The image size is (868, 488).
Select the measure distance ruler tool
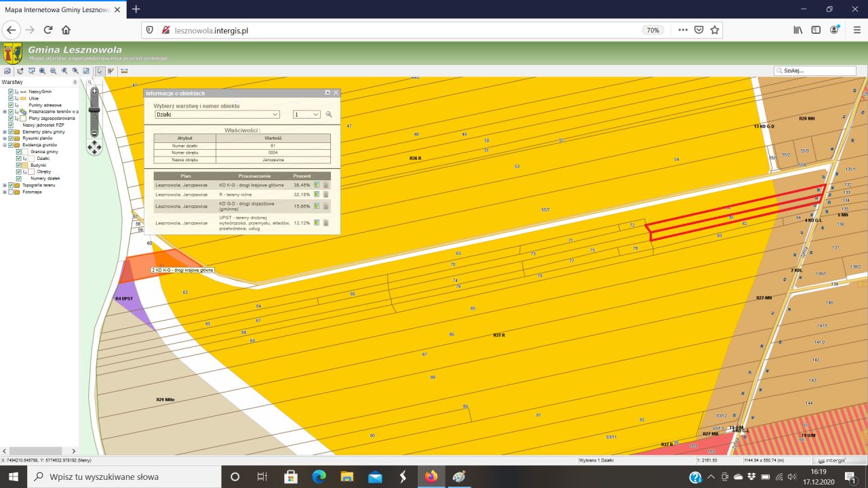[124, 70]
